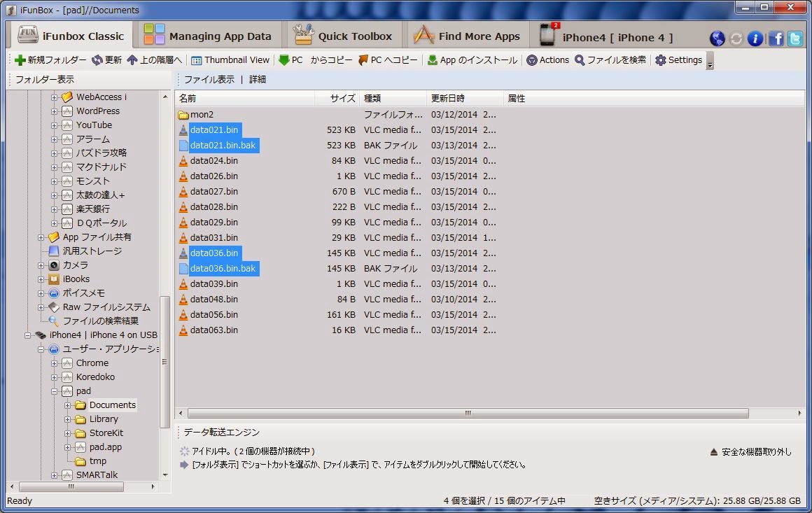
Task: Create new folder with 新規フォルダー
Action: coord(50,60)
